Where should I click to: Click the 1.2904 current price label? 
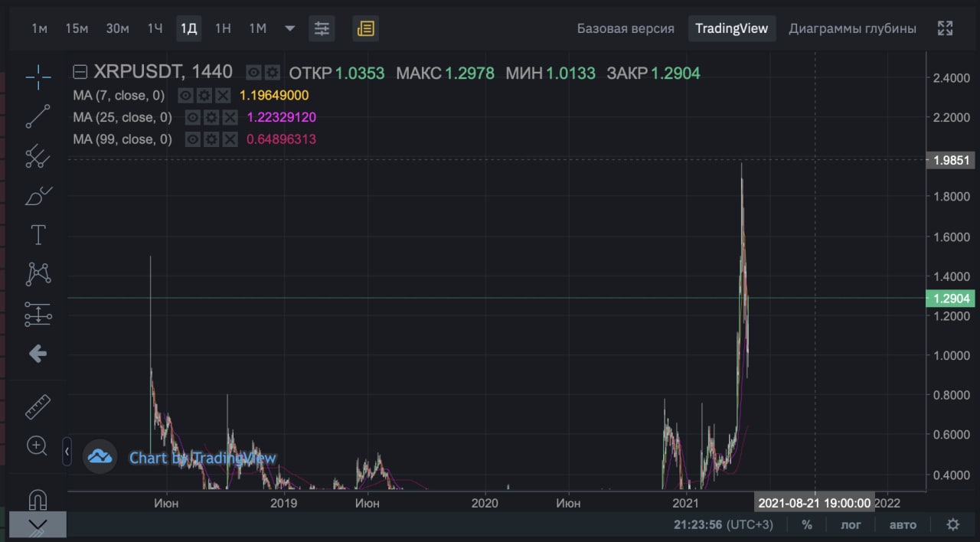coord(952,299)
